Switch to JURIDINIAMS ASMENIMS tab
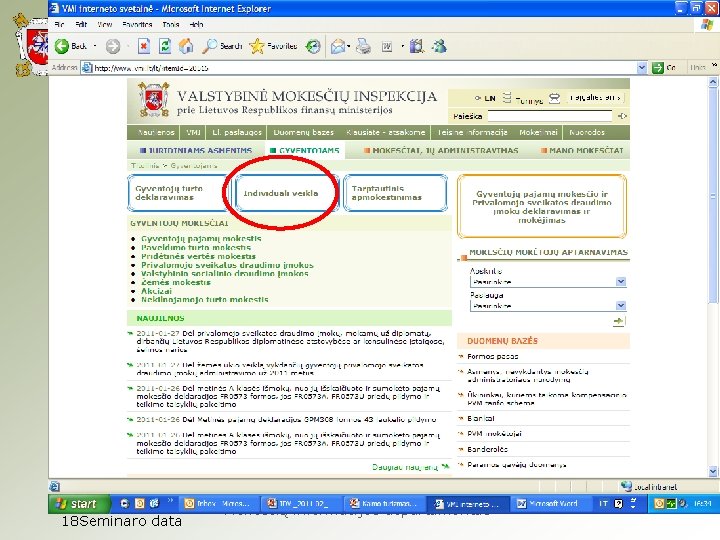Screen dimensions: 720x540 pyautogui.click(x=197, y=150)
